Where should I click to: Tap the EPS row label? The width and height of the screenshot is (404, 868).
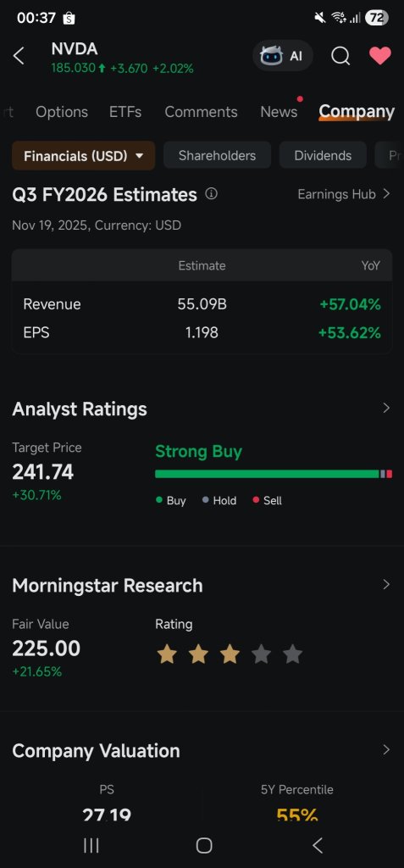pos(36,332)
